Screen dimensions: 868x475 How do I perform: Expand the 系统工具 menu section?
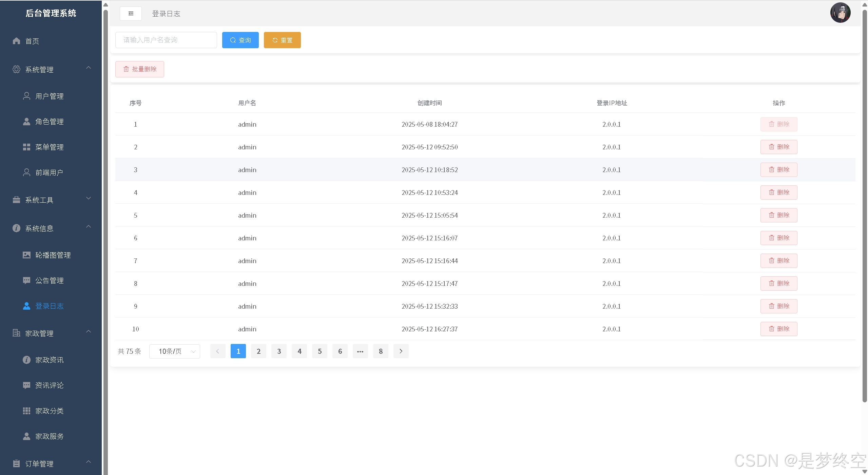click(89, 199)
